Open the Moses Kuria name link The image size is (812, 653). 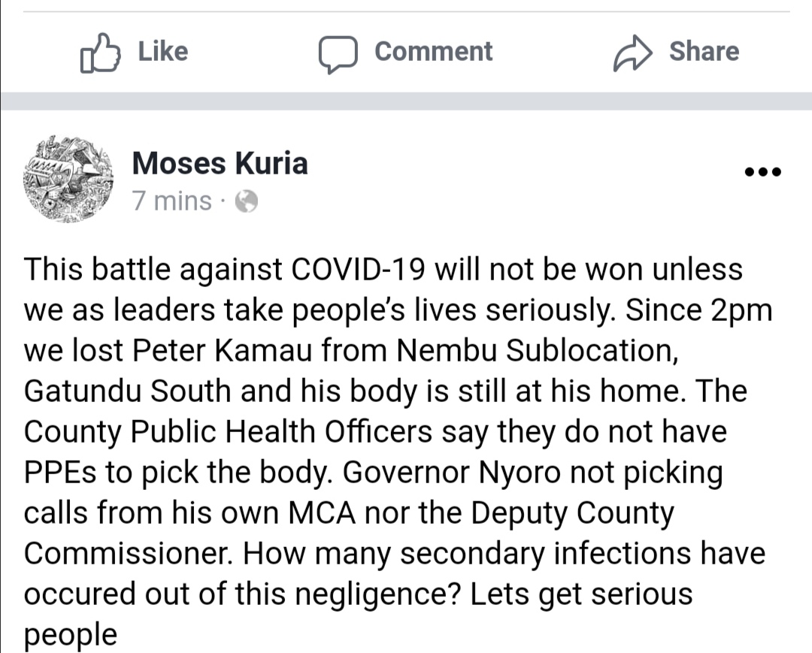coord(220,164)
